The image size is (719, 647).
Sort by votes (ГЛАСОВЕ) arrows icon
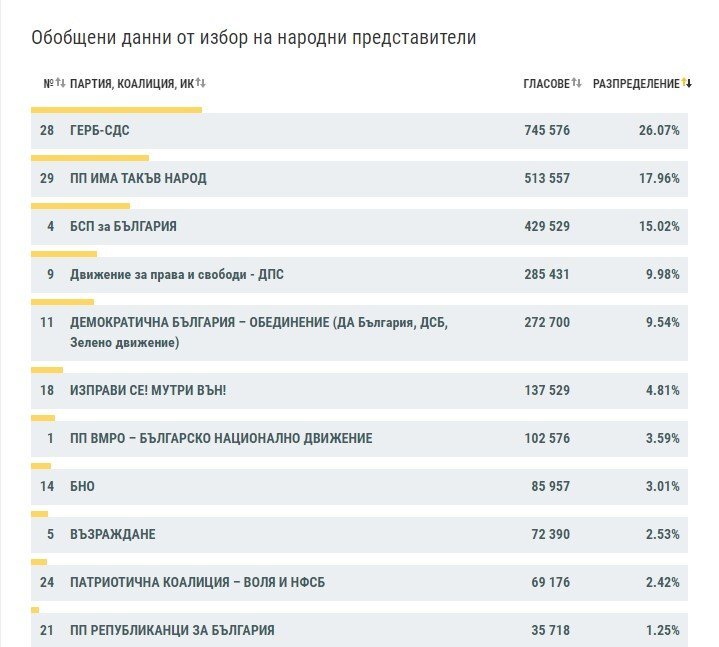click(576, 83)
